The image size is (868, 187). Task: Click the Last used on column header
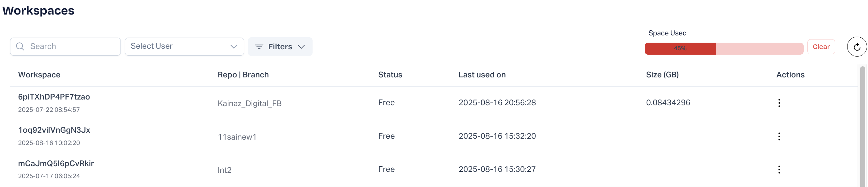point(482,75)
